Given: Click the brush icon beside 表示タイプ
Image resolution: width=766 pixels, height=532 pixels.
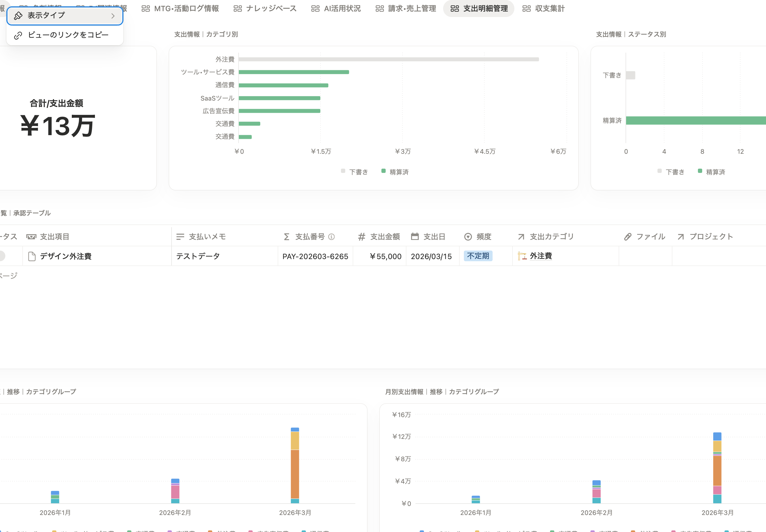Looking at the screenshot, I should coord(18,16).
